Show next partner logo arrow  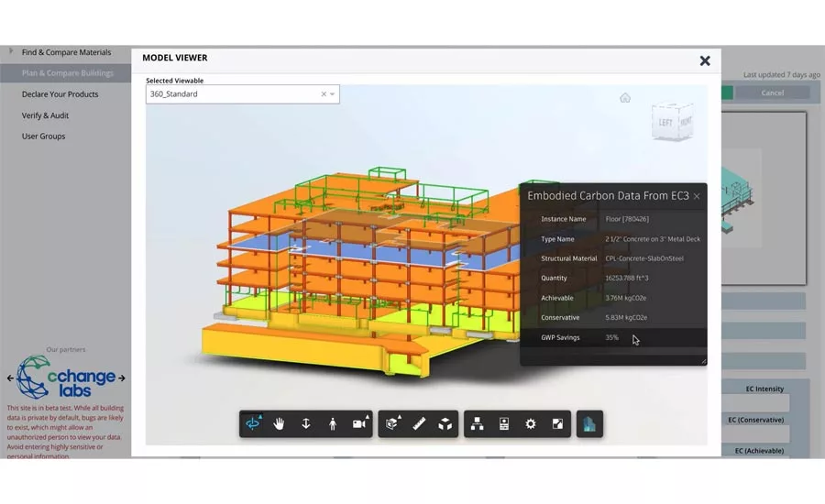coord(122,378)
